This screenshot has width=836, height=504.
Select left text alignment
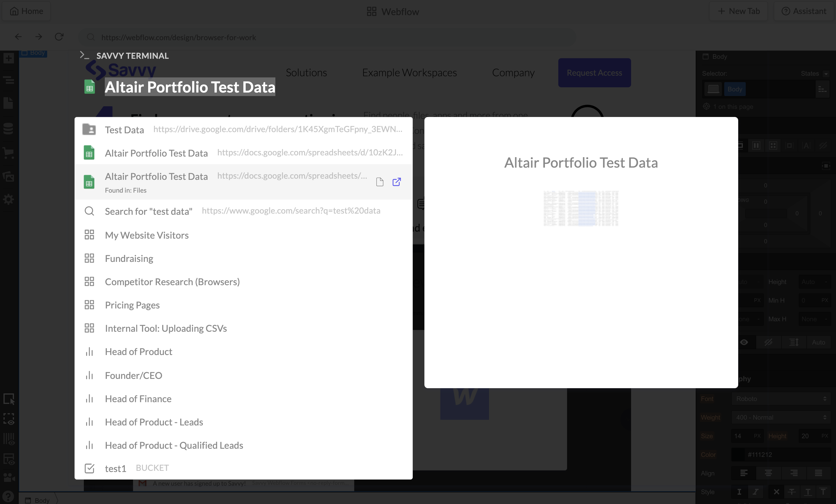744,473
